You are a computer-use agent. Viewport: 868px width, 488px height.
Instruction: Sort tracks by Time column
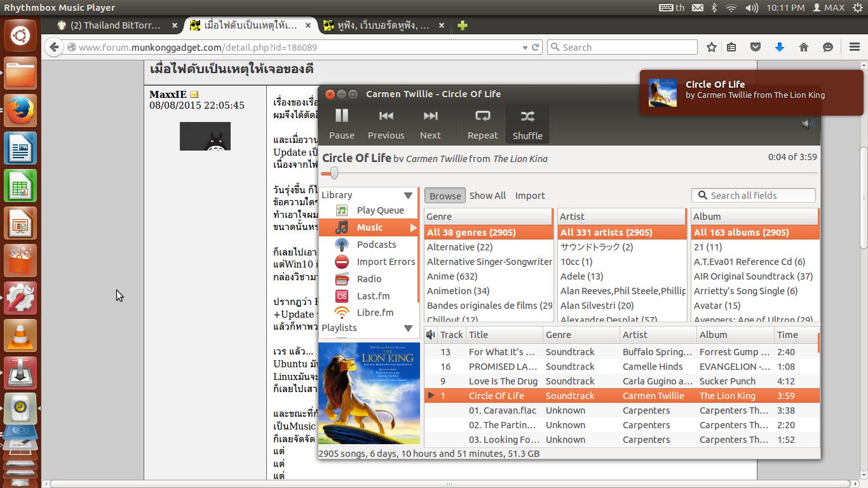tap(796, 335)
